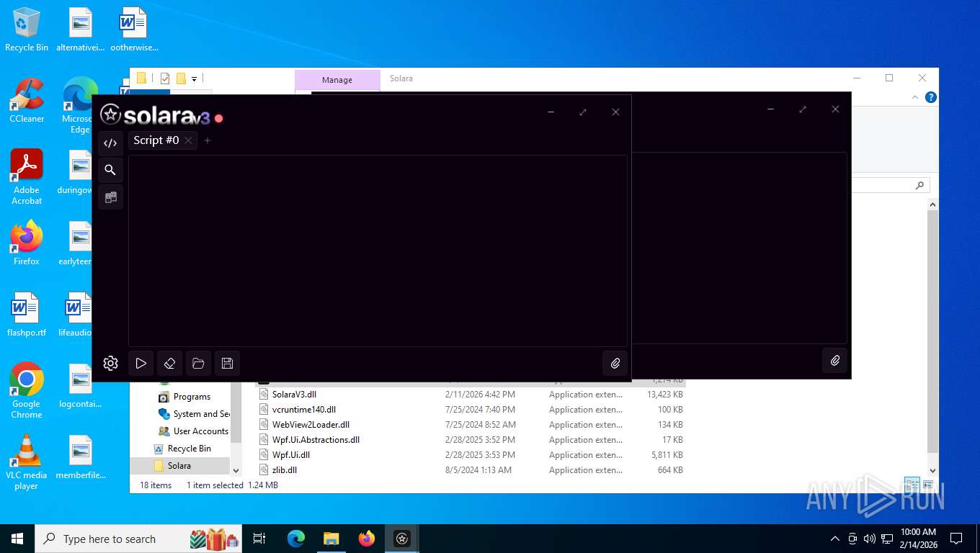Image resolution: width=980 pixels, height=553 pixels.
Task: Click the Windows Start button
Action: click(x=17, y=539)
